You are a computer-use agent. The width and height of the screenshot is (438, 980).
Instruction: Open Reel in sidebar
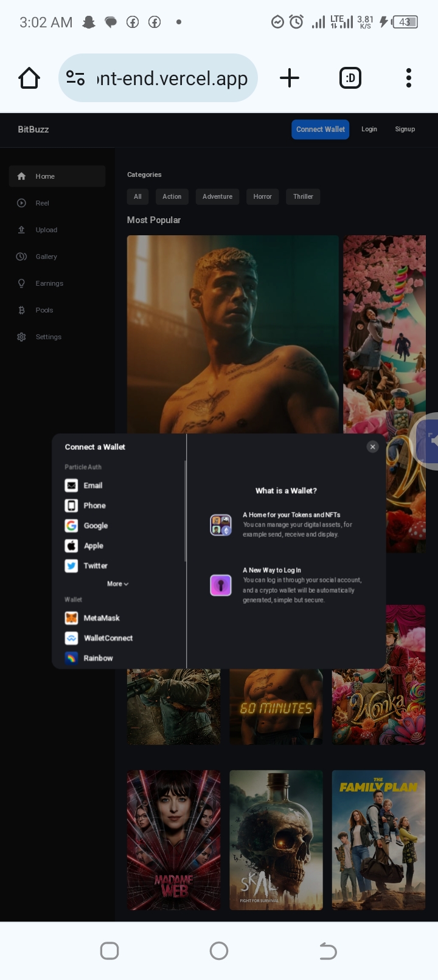tap(42, 203)
